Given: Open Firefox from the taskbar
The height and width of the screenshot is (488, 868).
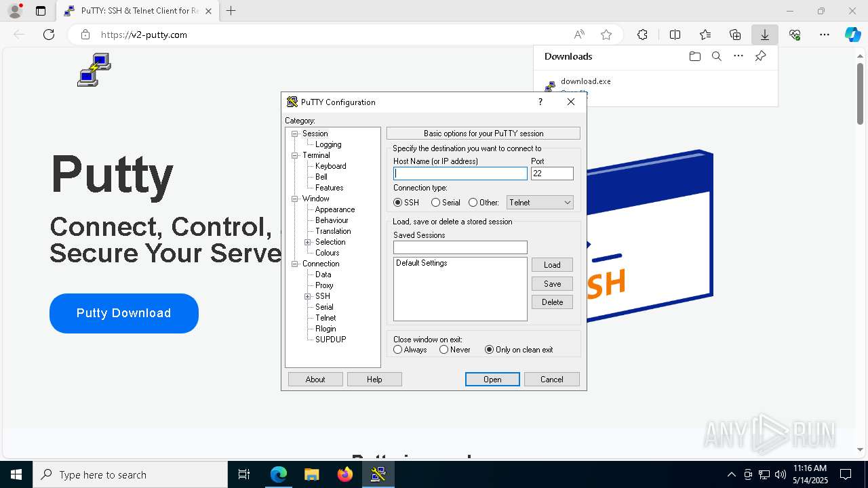Looking at the screenshot, I should tap(345, 474).
